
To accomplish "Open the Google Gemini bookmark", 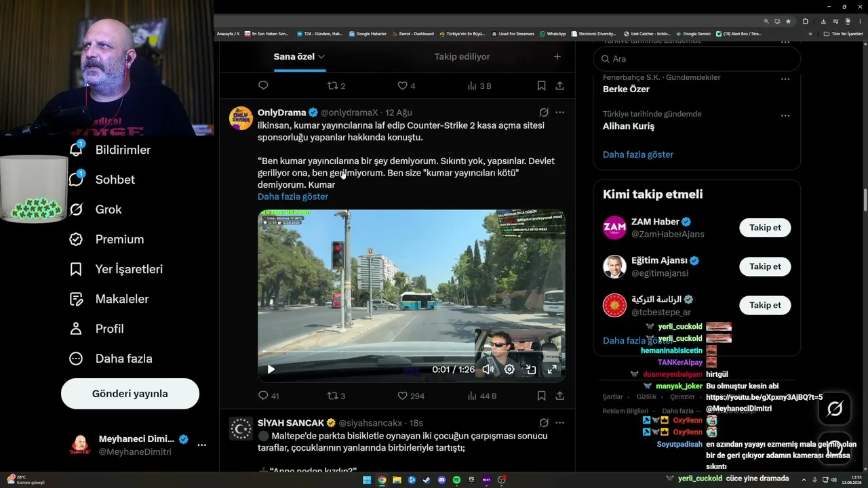I will 692,34.
